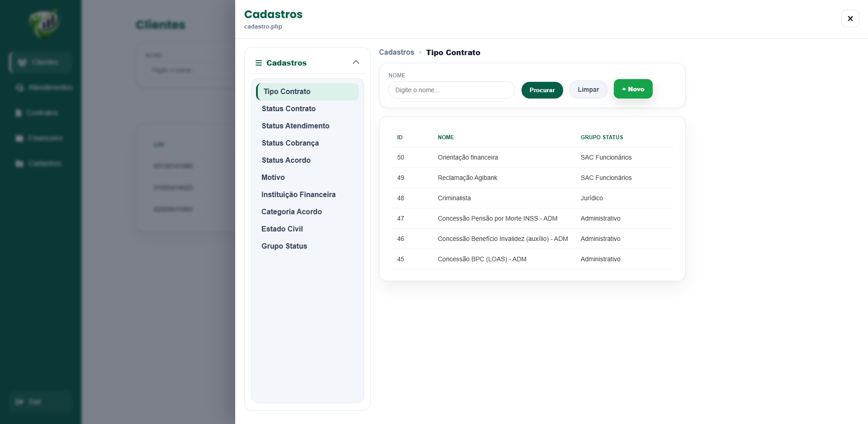868x424 pixels.
Task: Select Status Acordo item
Action: (x=286, y=160)
